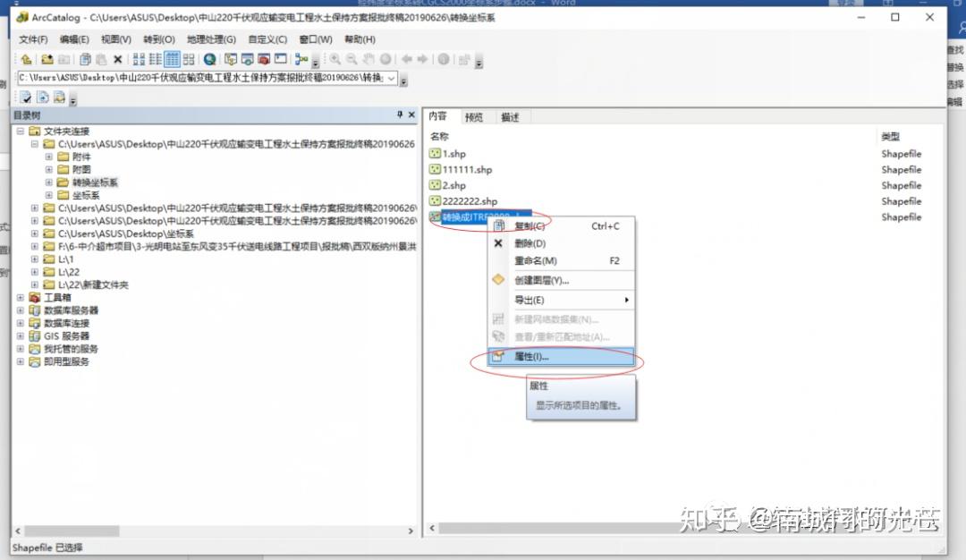Choose 删除(D) in the context menu
Viewport: 966px width, 560px height.
[561, 243]
